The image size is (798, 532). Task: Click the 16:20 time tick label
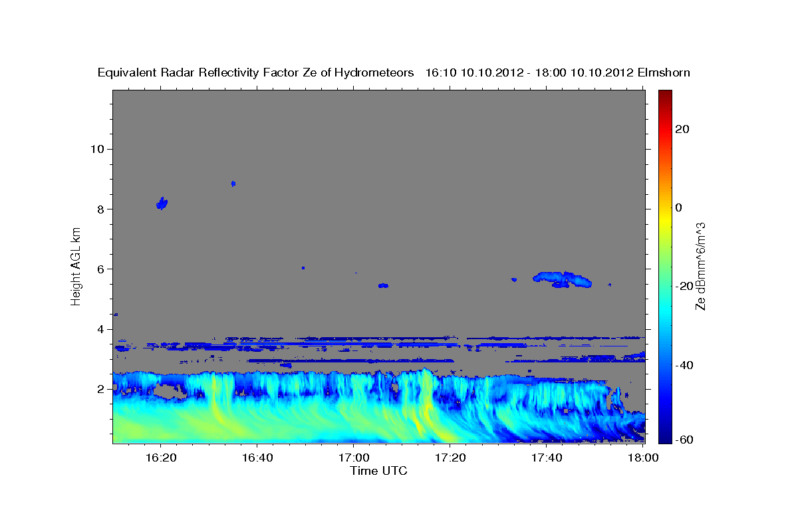click(160, 458)
